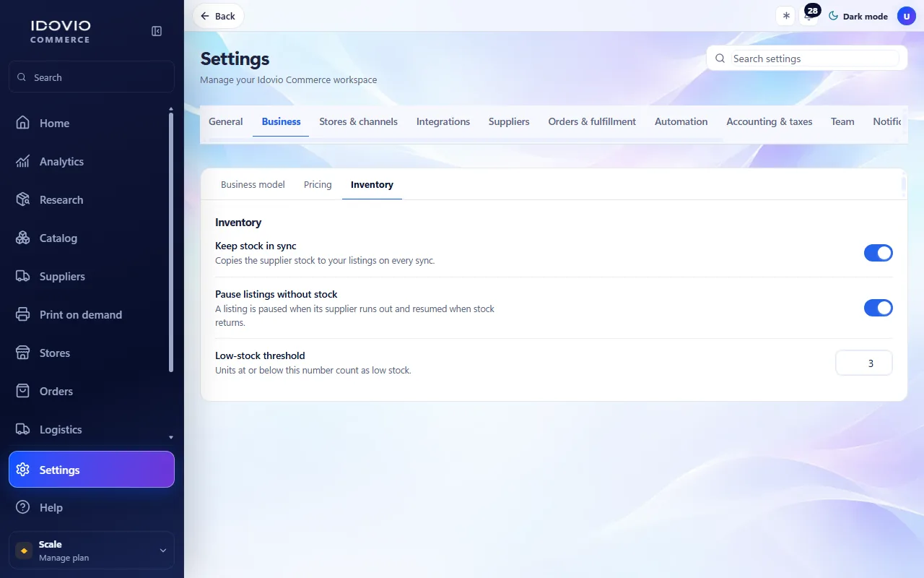Switch to the General settings tab

pos(226,121)
